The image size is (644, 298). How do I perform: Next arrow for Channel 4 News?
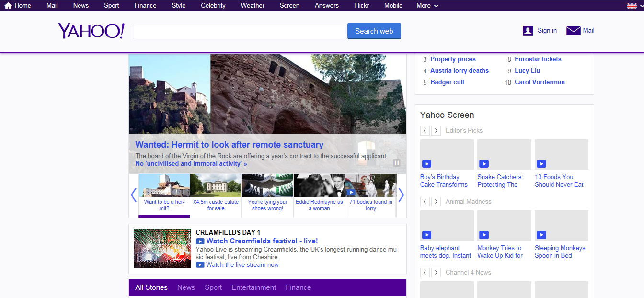coord(436,273)
